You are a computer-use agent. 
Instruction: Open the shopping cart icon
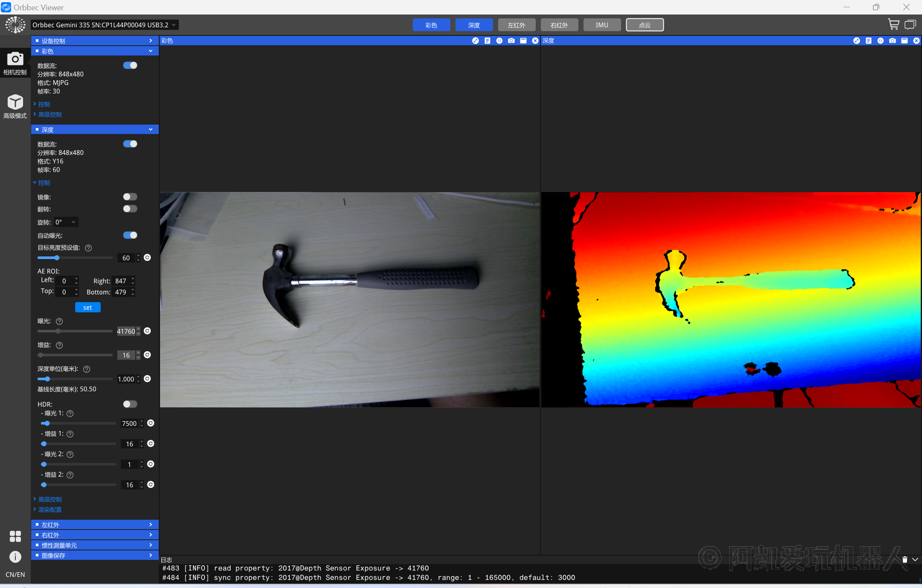[x=893, y=24]
